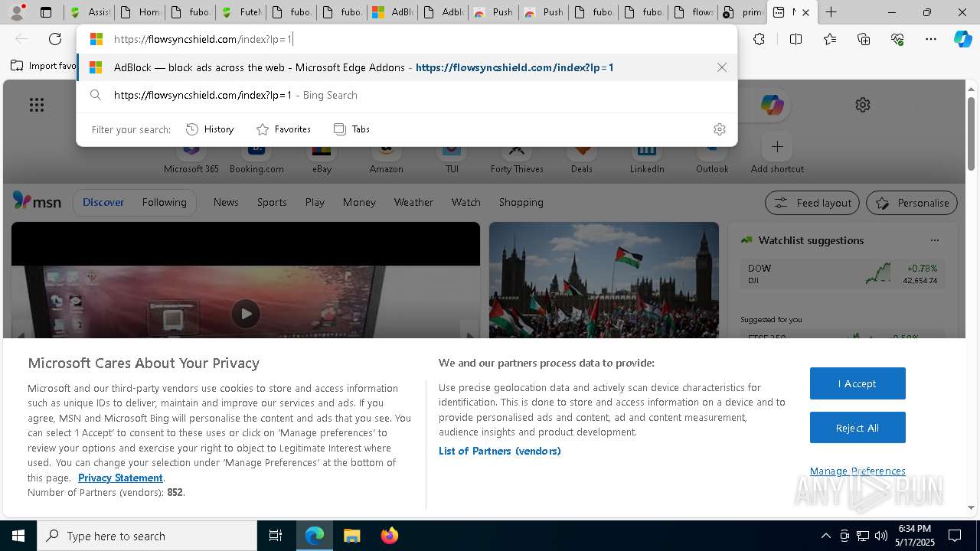Switch to the Discover feed tab

pos(103,202)
